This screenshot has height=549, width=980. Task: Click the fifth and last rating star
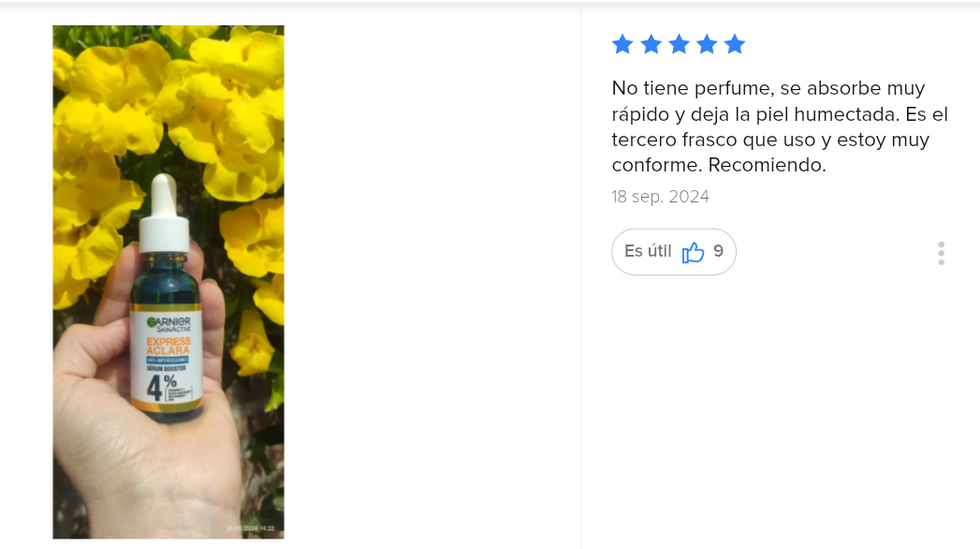735,44
